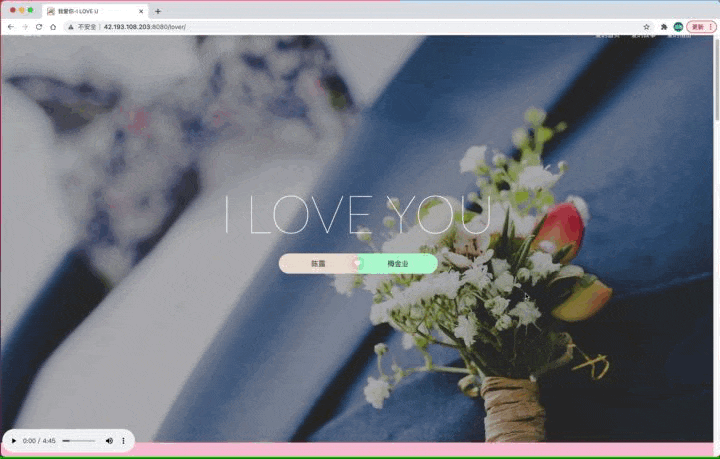Screen dimensions: 720x459
Task: Open the Chrome profile avatar
Action: pyautogui.click(x=678, y=27)
